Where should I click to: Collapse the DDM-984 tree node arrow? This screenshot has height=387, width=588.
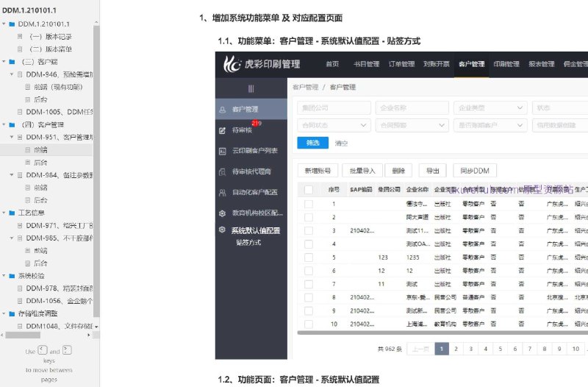click(12, 175)
